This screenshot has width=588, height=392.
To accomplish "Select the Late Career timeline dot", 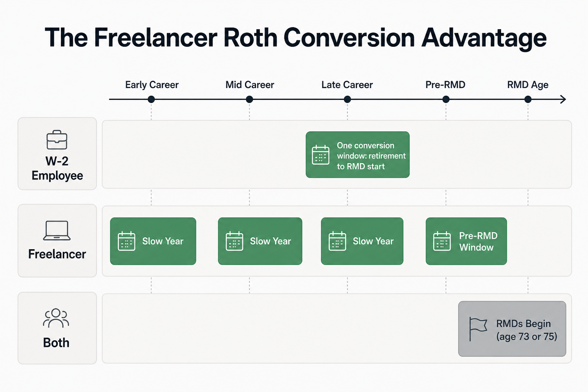I will (x=347, y=100).
